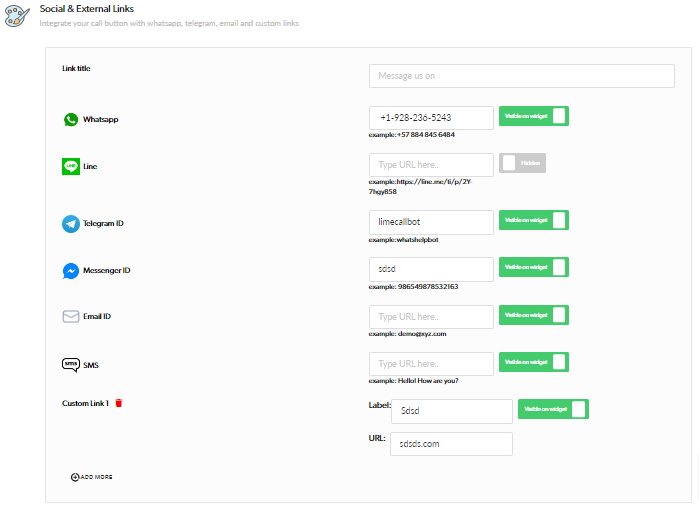Turn off Email ID widget visibility
699x512 pixels.
[x=534, y=315]
